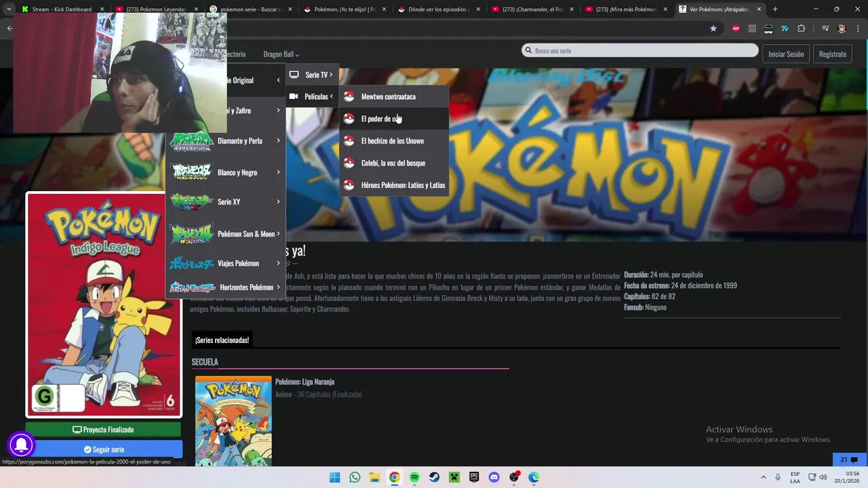Open the Pokémon: Liga Naranja link
The width and height of the screenshot is (868, 488).
pos(304,382)
